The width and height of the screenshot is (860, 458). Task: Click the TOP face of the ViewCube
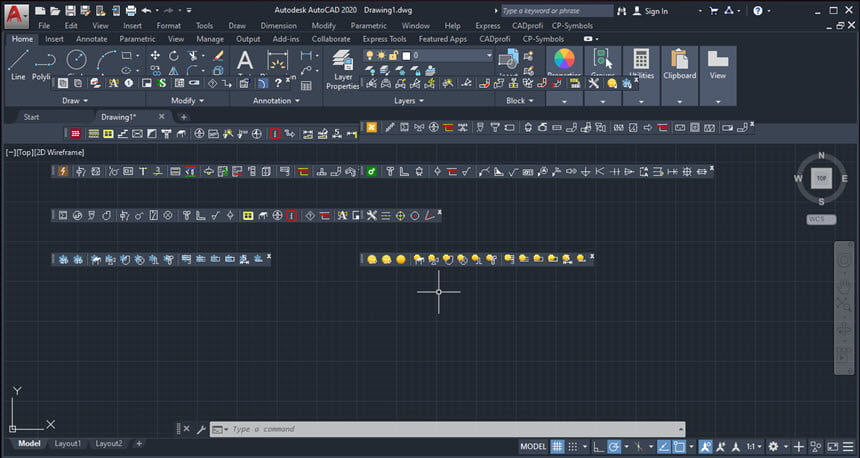(x=822, y=178)
